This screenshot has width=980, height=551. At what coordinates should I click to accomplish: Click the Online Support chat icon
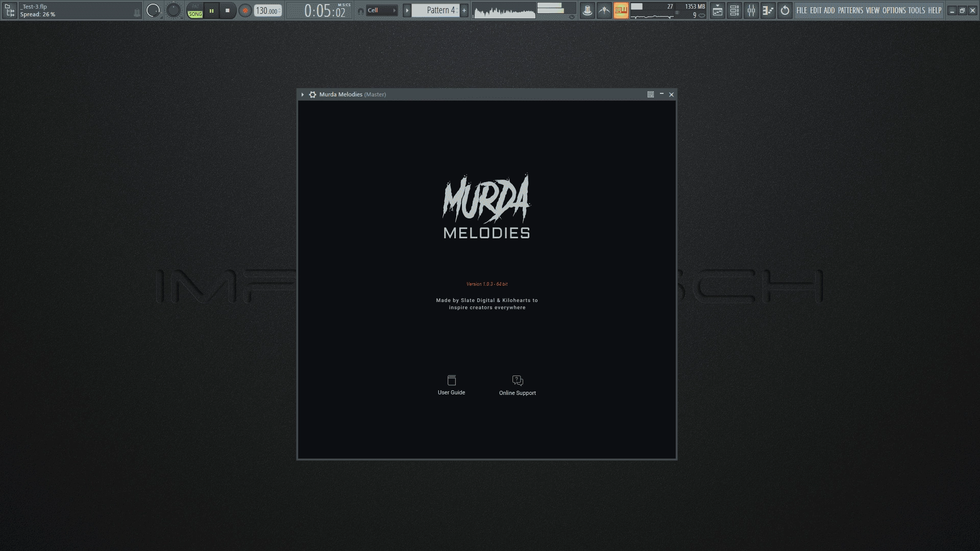click(518, 381)
